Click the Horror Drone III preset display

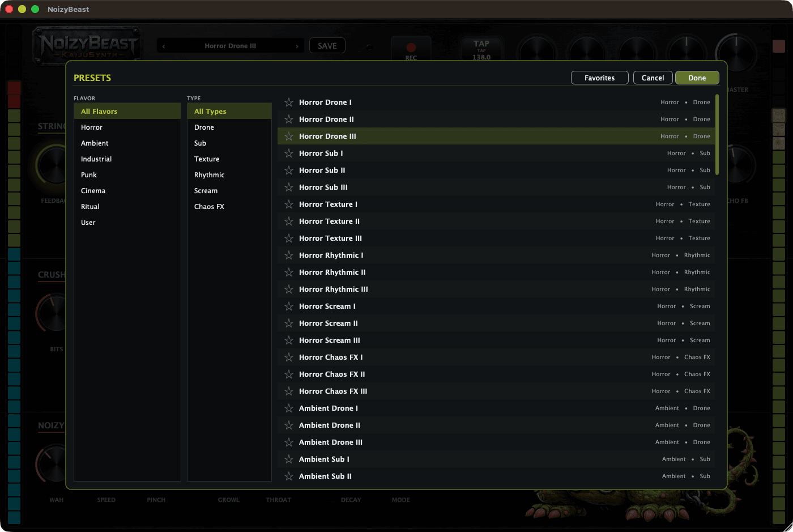[x=230, y=46]
